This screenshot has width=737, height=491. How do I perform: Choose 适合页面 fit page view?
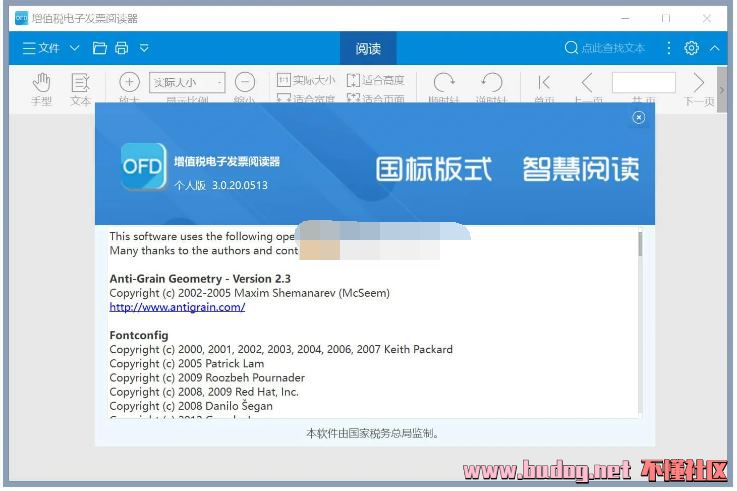click(x=376, y=98)
